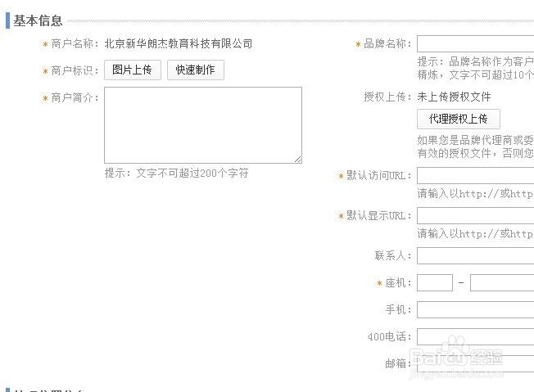This screenshot has width=534, height=392.
Task: Focus the 商户简介 text area
Action: (203, 125)
